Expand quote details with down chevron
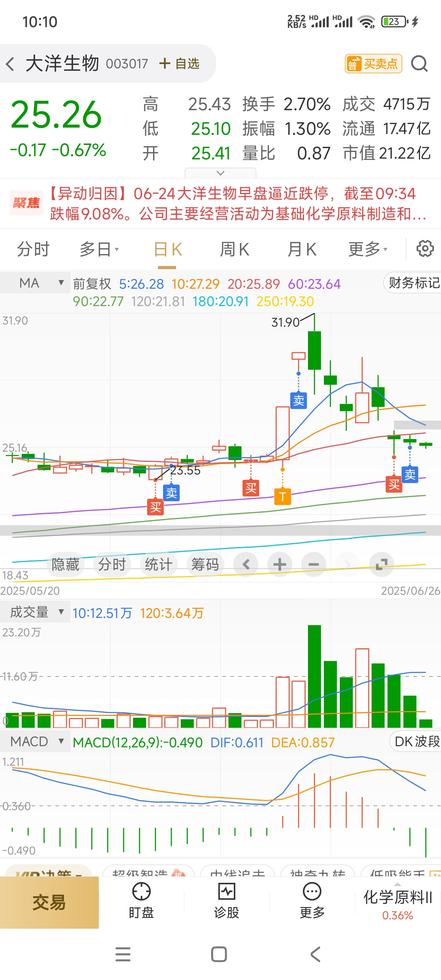This screenshot has height=980, width=441. [220, 173]
